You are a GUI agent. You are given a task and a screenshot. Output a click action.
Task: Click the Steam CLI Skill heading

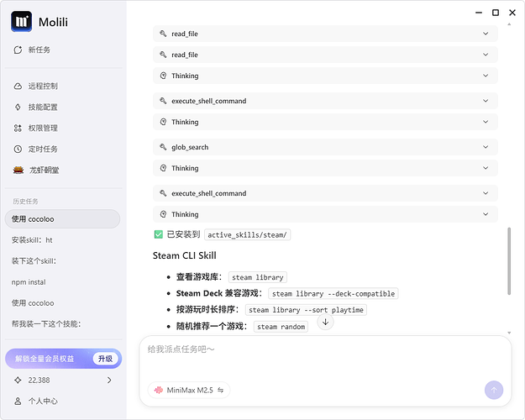coord(185,255)
